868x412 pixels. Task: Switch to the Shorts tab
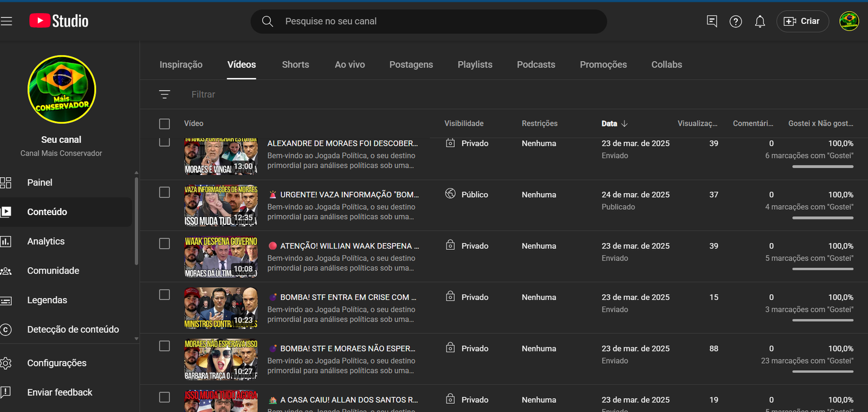pos(296,65)
